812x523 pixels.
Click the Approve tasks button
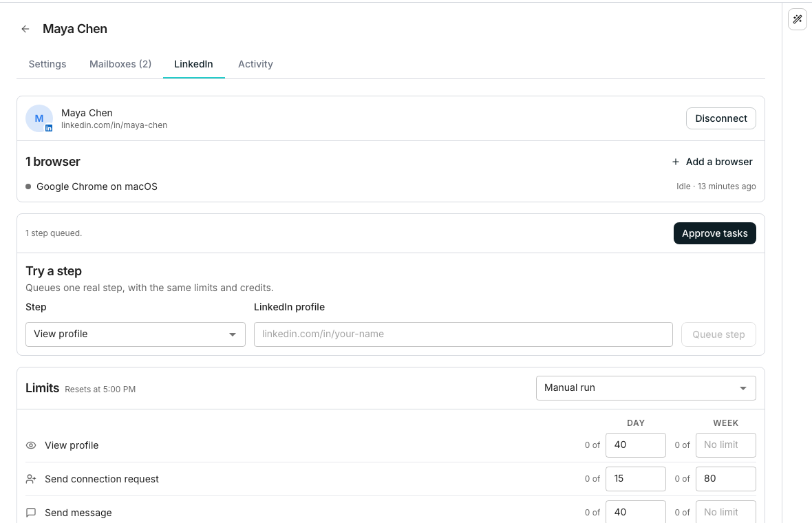(715, 233)
